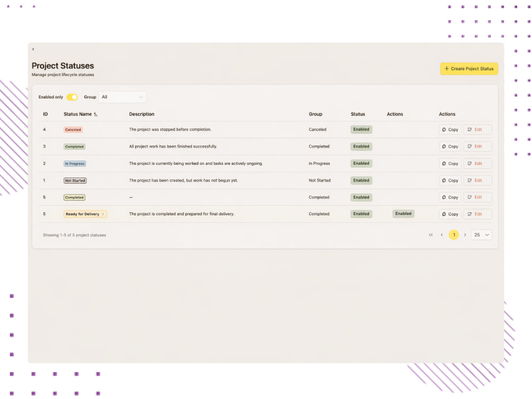The height and width of the screenshot is (399, 532).
Task: Click the ID 4 cell
Action: [x=44, y=130]
